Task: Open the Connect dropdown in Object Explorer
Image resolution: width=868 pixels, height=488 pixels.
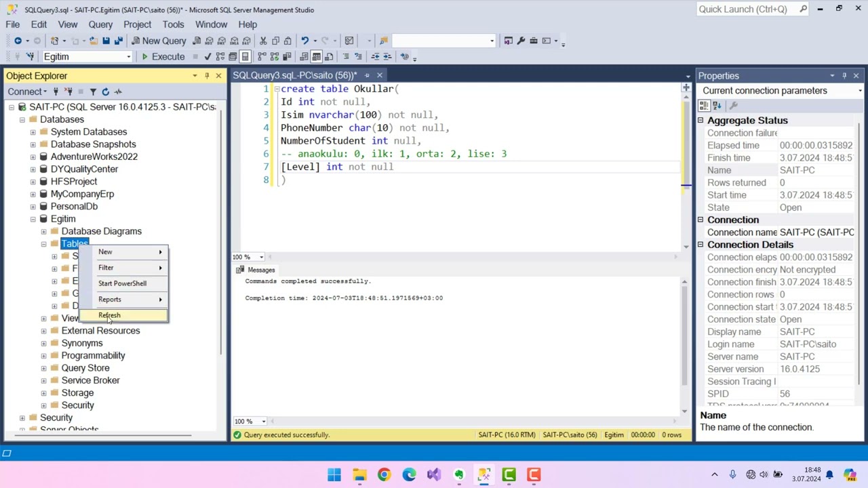Action: point(26,91)
